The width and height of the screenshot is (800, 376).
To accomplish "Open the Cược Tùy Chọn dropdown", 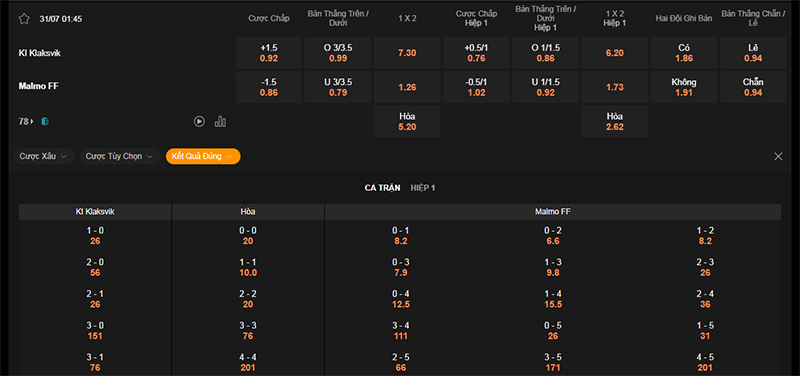I will coord(119,156).
